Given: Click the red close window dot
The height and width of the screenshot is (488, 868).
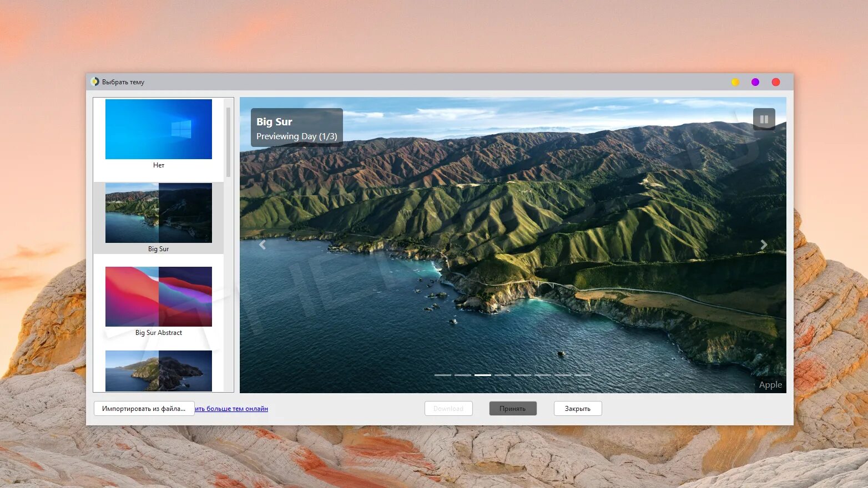Looking at the screenshot, I should 776,82.
